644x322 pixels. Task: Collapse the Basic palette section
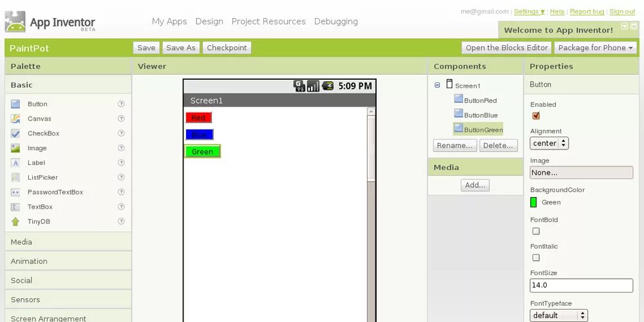68,85
